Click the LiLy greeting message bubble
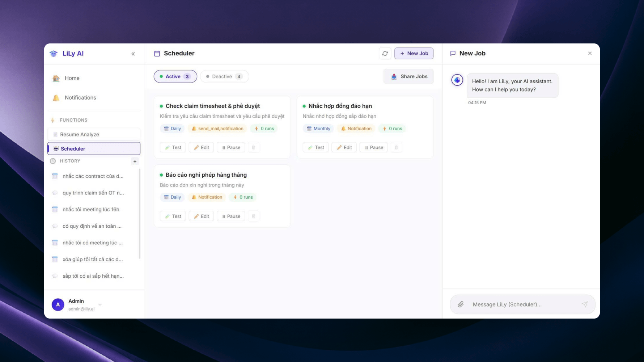 click(512, 85)
